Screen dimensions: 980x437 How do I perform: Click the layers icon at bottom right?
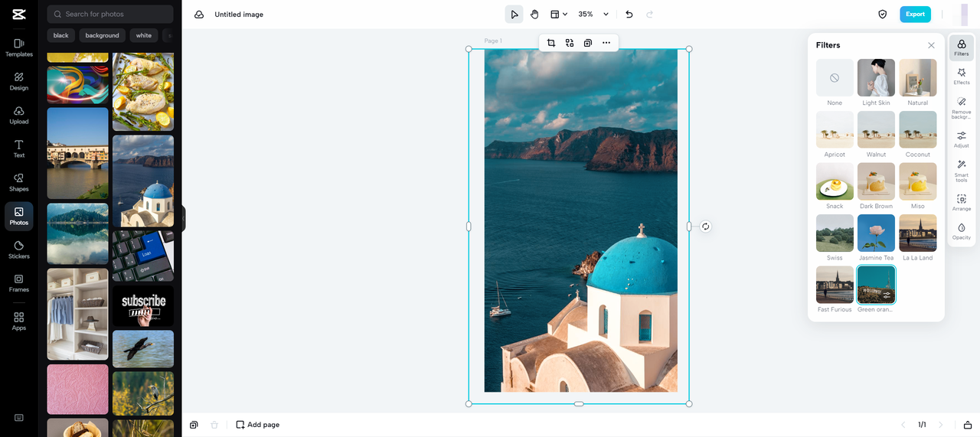click(968, 425)
